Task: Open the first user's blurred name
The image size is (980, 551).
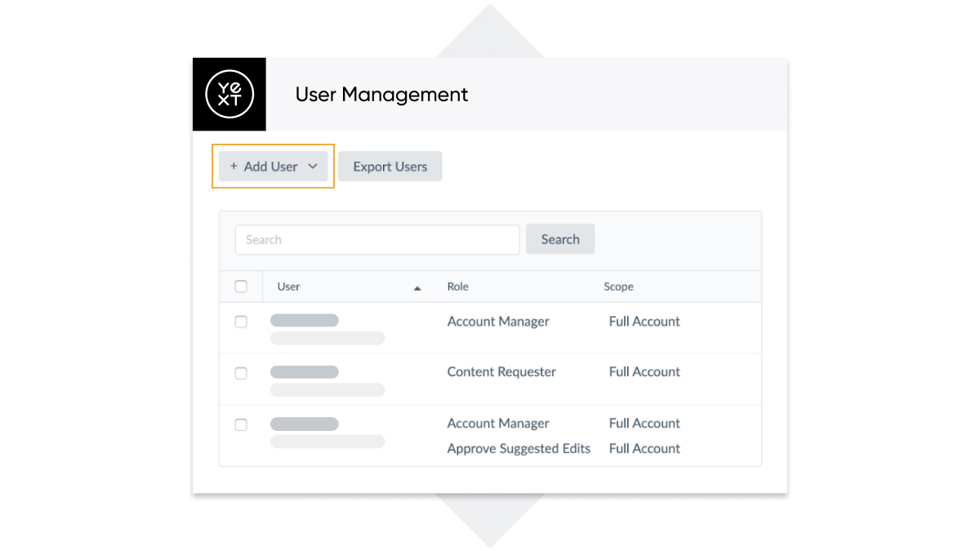Action: 305,321
